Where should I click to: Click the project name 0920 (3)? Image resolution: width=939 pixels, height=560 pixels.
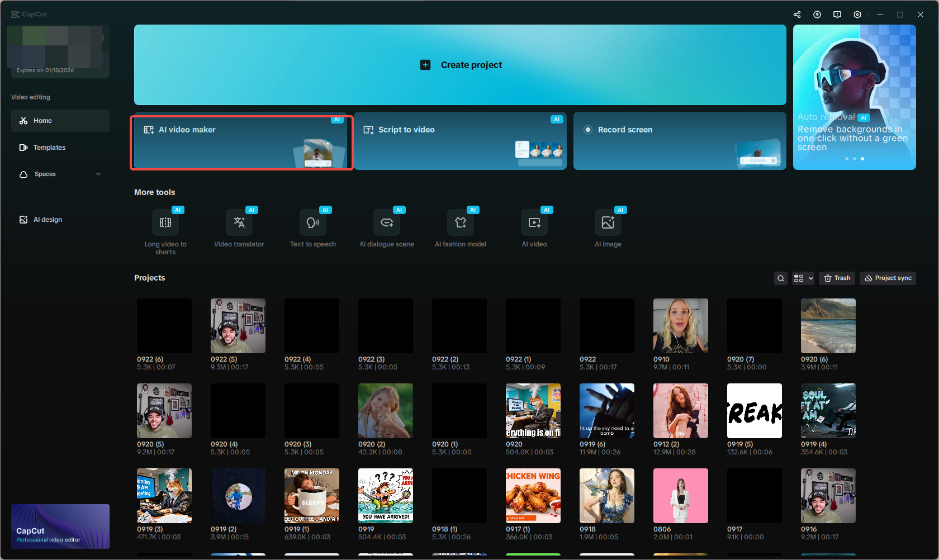[x=298, y=444]
